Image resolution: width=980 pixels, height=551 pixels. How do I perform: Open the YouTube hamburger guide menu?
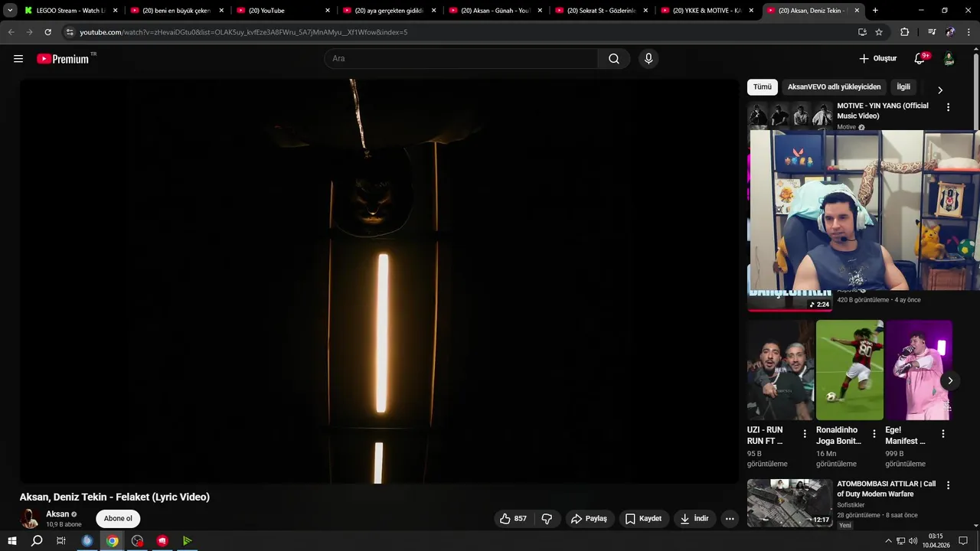coord(18,59)
